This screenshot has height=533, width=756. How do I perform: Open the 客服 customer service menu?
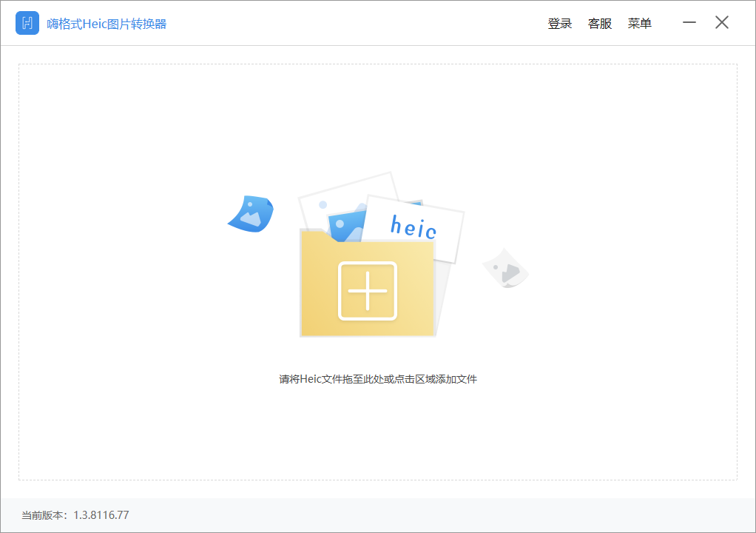point(599,23)
